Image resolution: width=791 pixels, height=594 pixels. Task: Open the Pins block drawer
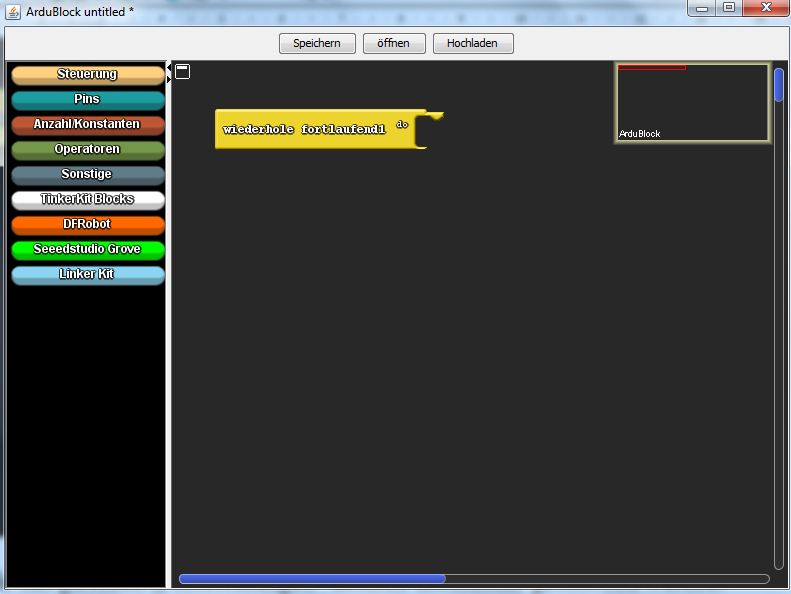click(87, 100)
